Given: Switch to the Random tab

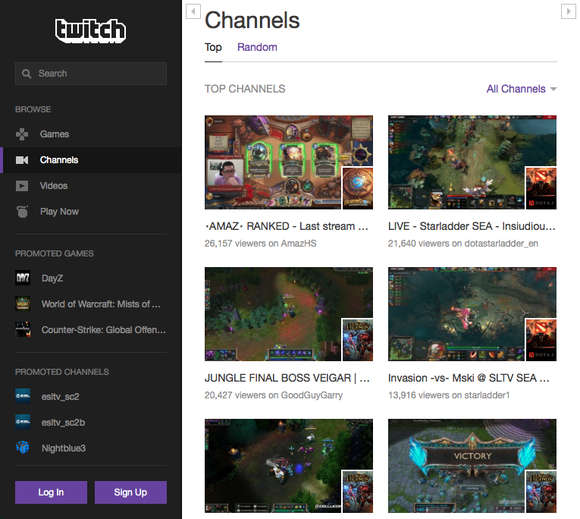Looking at the screenshot, I should click(x=257, y=47).
